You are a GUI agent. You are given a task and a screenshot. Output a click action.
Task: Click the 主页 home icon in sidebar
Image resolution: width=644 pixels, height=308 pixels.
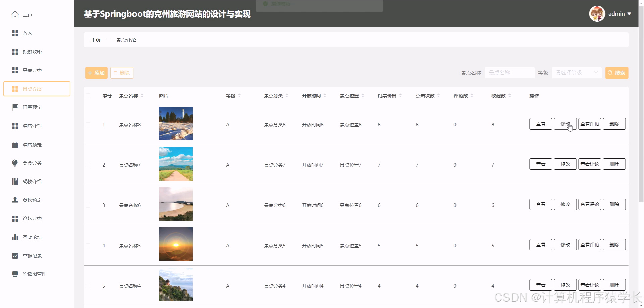(15, 15)
